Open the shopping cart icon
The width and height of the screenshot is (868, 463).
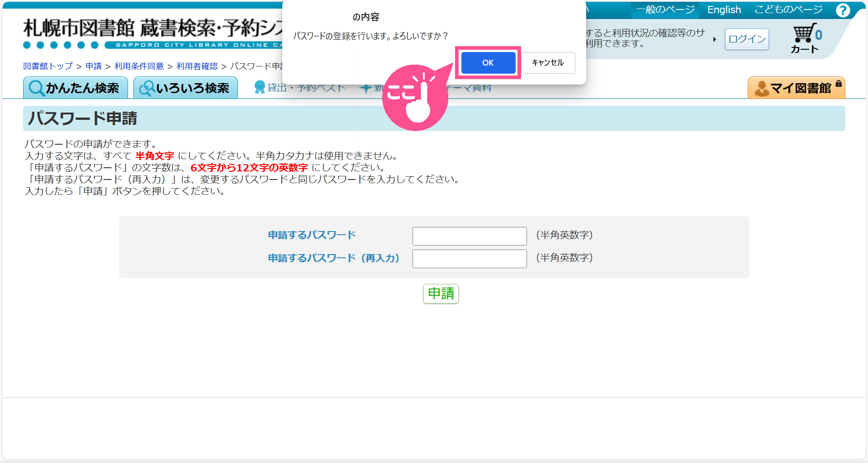coord(804,34)
